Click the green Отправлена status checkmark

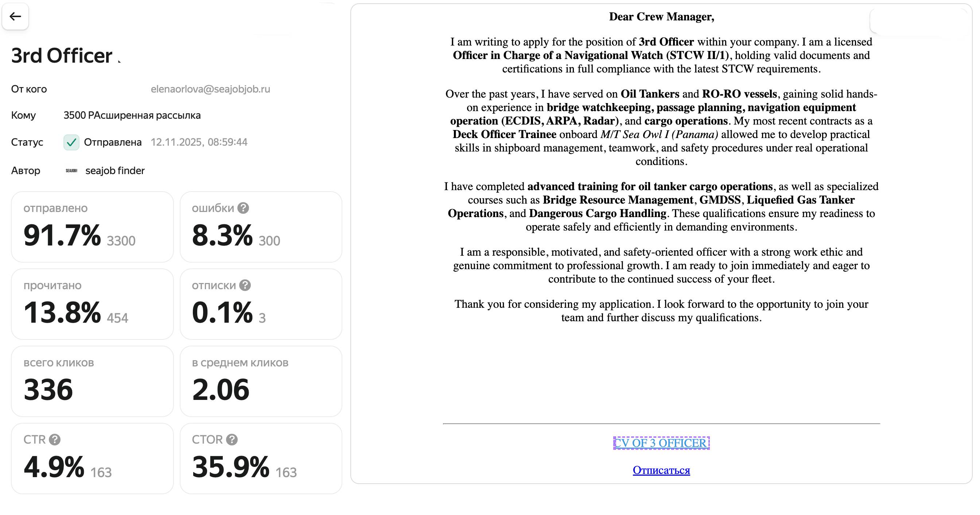[x=71, y=142]
